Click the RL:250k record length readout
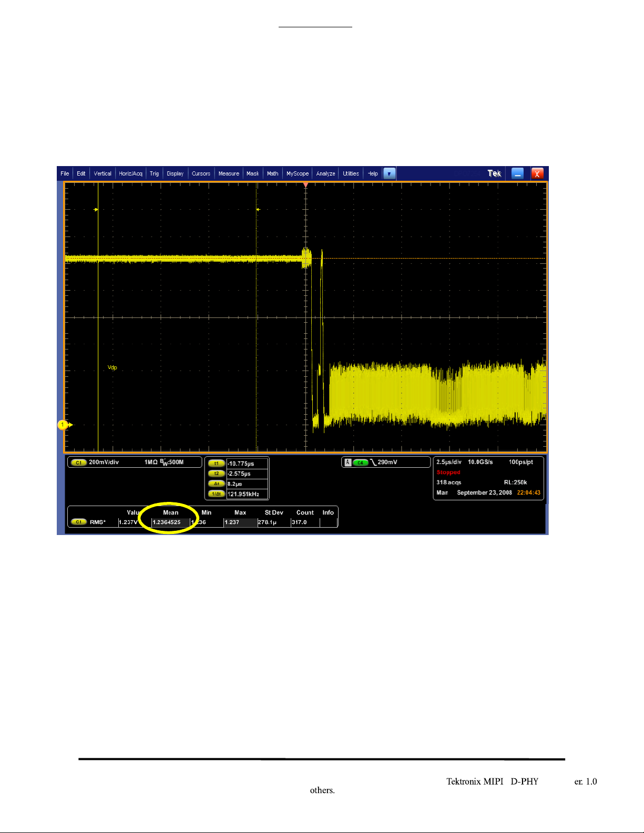644x833 pixels. 515,482
